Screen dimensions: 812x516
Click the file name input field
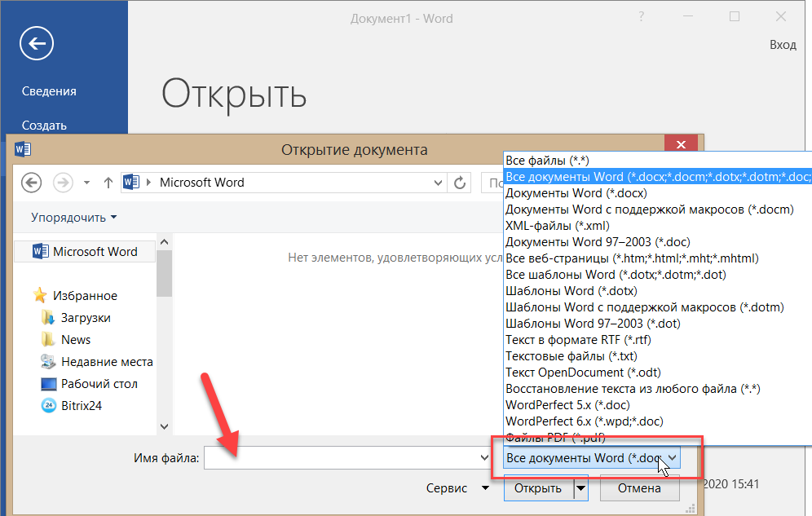tap(341, 458)
